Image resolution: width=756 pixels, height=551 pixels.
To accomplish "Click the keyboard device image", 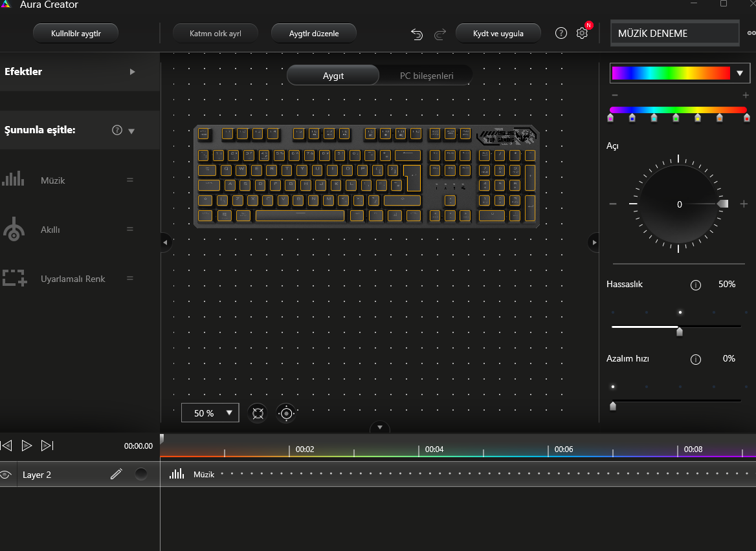I will tap(366, 177).
